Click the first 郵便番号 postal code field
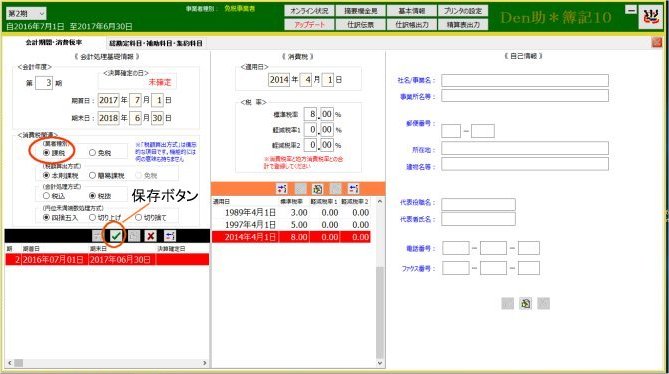This screenshot has height=374, width=669. 451,131
